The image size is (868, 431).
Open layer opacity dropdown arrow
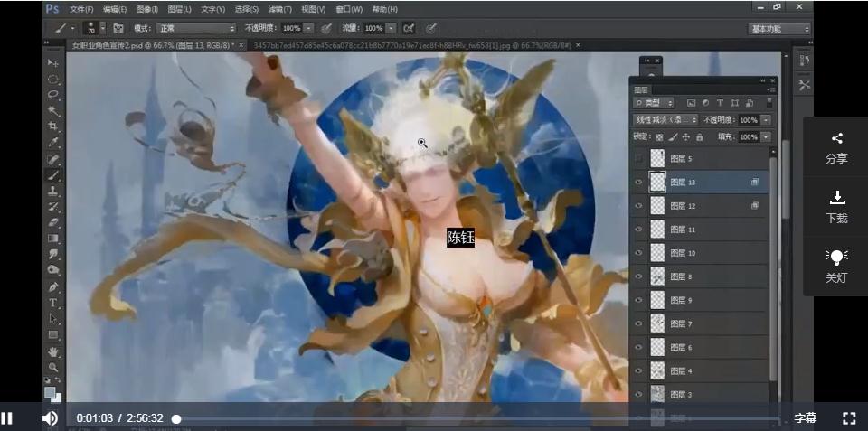tap(766, 120)
